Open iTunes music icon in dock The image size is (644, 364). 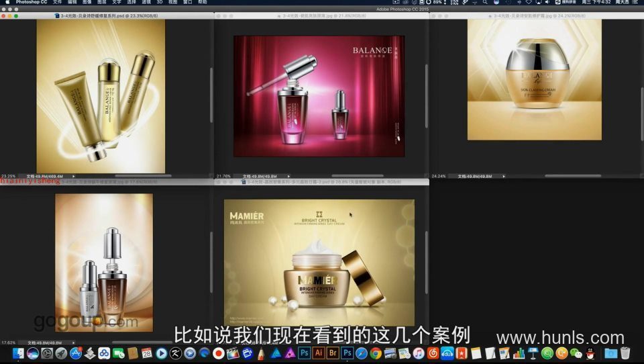coord(419,353)
